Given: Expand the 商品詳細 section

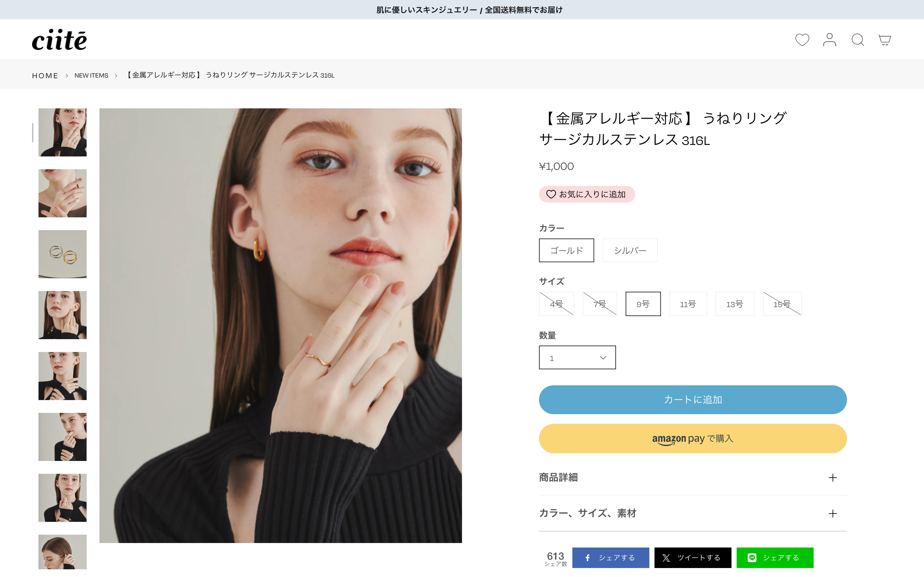Looking at the screenshot, I should (692, 477).
